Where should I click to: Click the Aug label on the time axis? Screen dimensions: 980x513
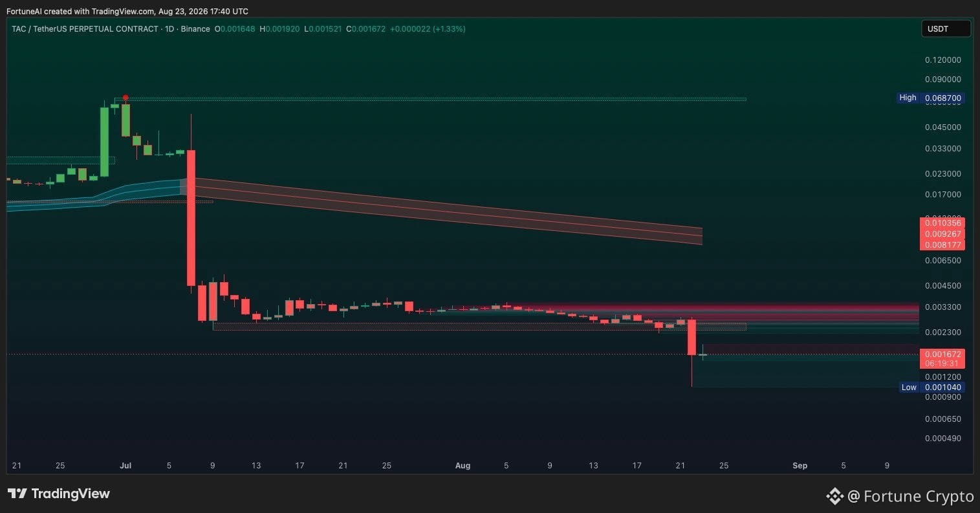click(x=463, y=465)
